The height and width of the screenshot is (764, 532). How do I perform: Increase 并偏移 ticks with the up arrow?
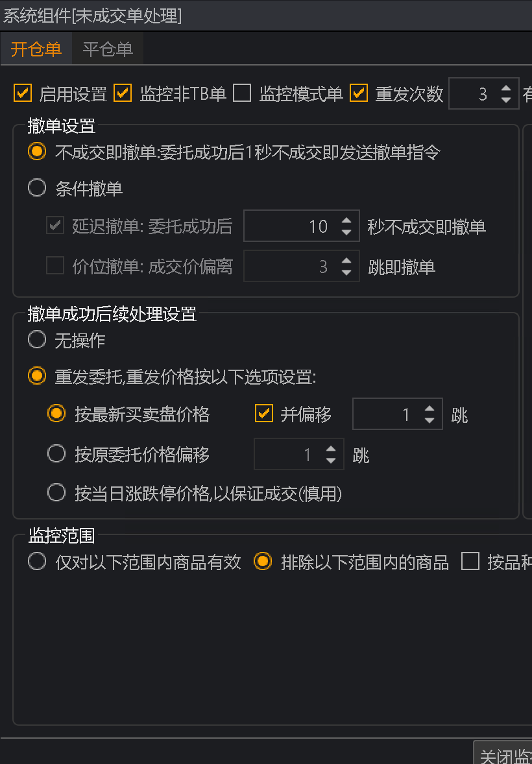point(429,409)
